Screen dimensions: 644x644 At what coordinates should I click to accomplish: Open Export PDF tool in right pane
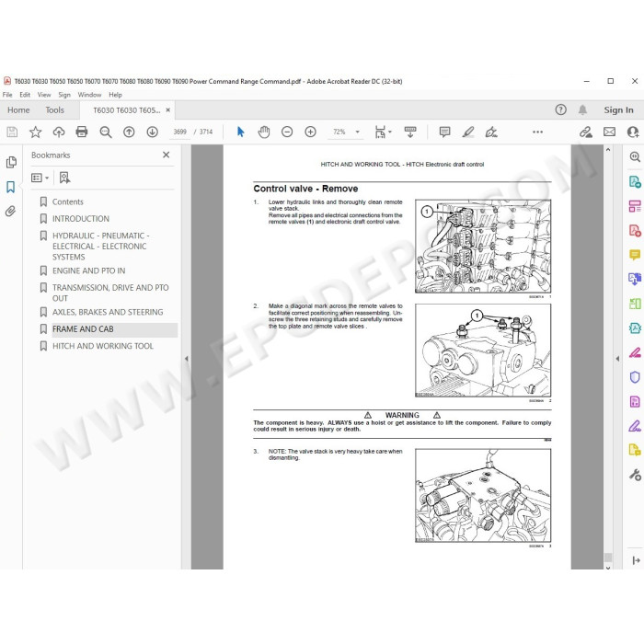click(635, 181)
